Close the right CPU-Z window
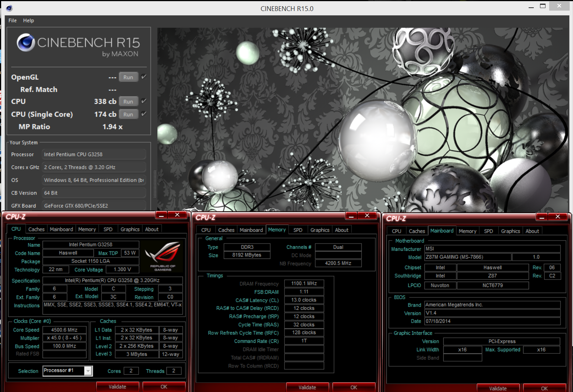 (x=558, y=217)
